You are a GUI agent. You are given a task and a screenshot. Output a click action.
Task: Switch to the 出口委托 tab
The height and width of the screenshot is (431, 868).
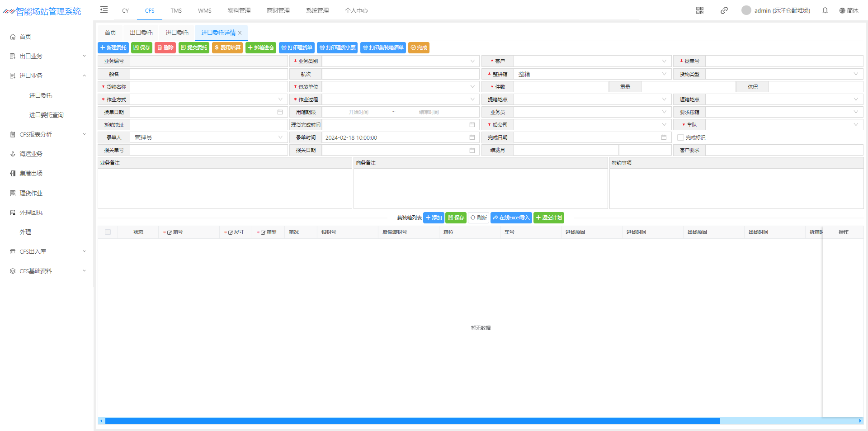[x=141, y=33]
